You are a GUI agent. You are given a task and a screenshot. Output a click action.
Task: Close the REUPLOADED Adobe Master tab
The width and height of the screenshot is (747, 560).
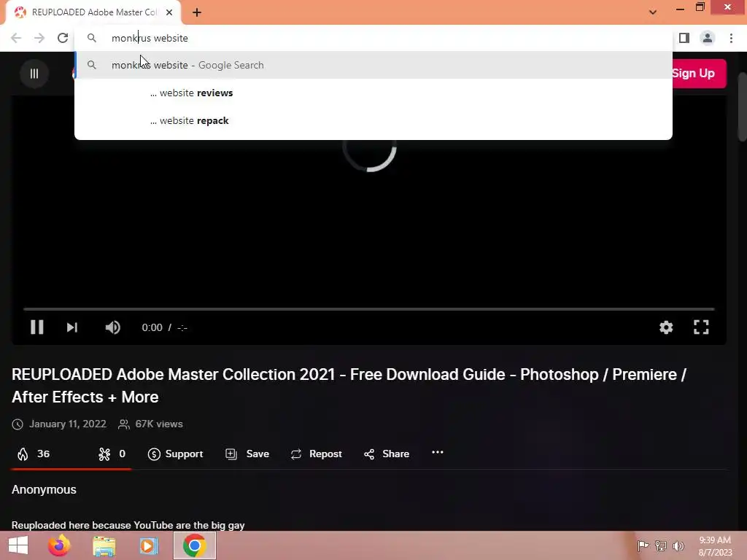(169, 12)
